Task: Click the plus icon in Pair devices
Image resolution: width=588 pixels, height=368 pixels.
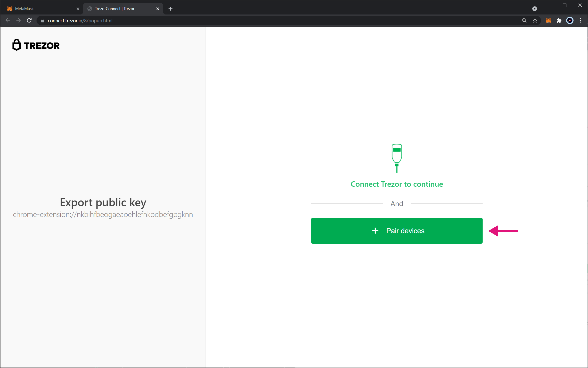Action: pos(375,230)
